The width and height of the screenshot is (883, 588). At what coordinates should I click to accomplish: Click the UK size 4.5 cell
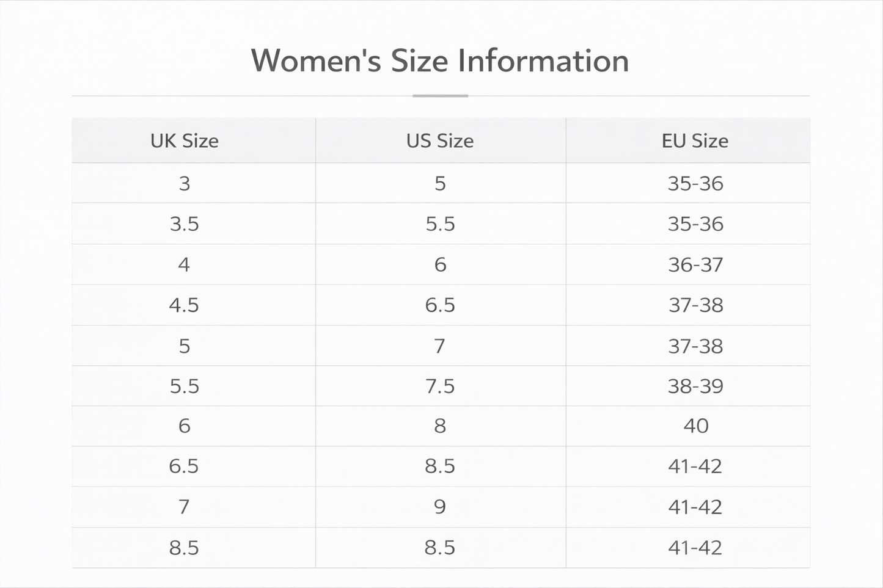(184, 305)
